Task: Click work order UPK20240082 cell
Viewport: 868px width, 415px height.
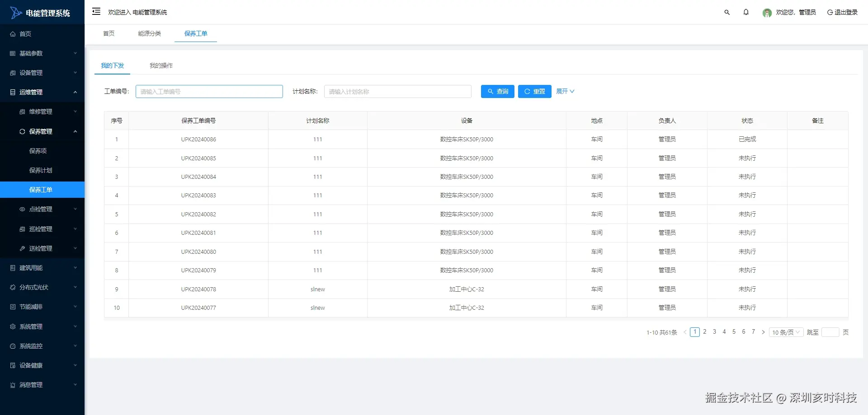Action: click(198, 214)
